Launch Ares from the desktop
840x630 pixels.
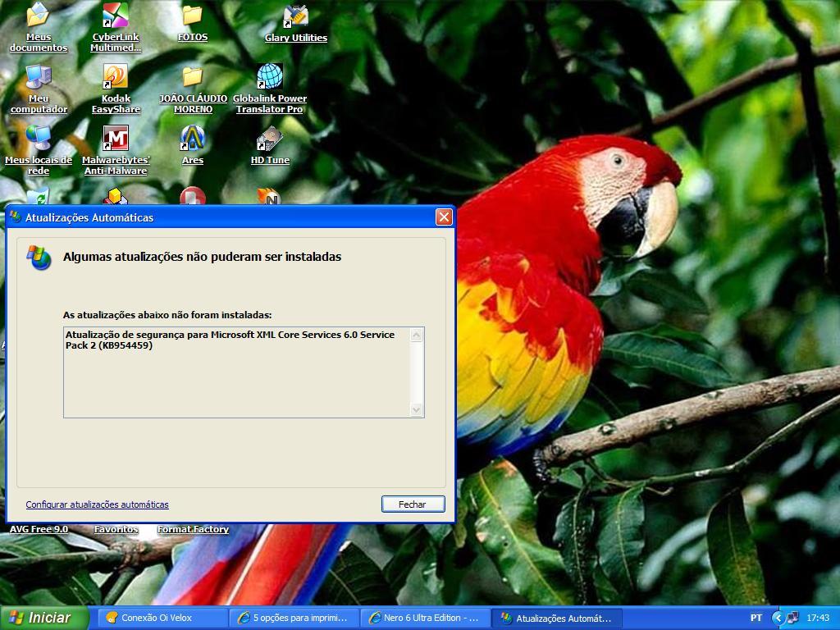coord(192,145)
